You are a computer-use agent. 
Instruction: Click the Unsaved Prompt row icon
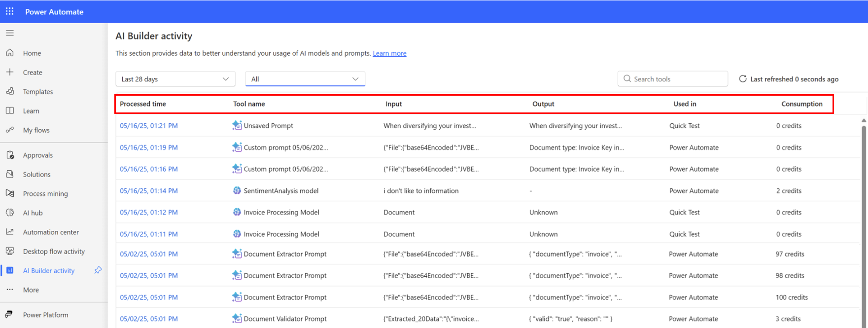click(237, 125)
